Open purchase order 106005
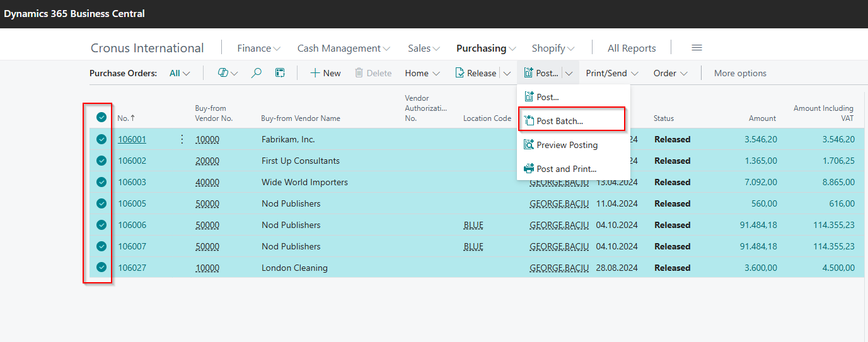The width and height of the screenshot is (868, 342). coord(132,203)
